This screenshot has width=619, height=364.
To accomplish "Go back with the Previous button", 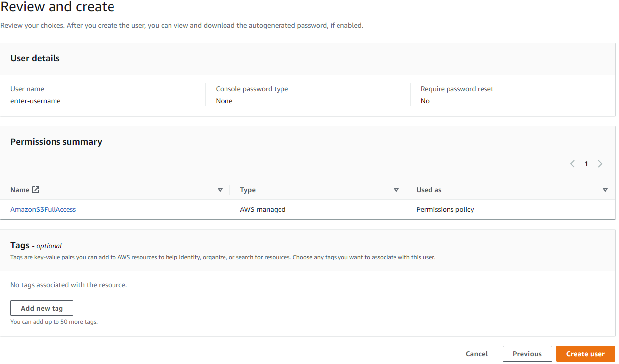I will click(527, 354).
